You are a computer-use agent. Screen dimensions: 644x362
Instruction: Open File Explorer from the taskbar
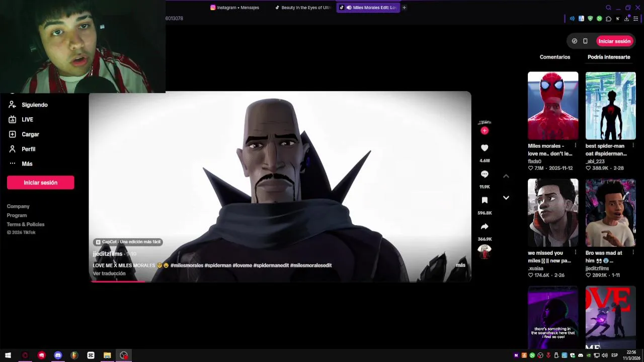107,355
